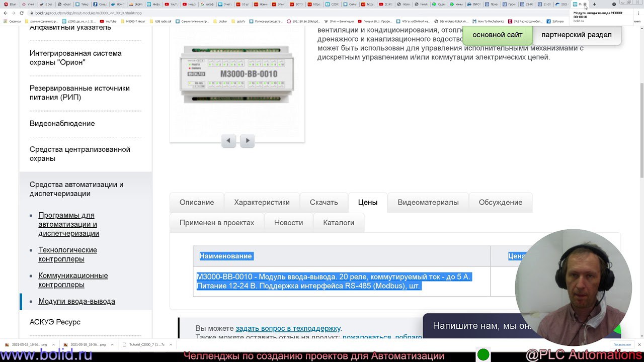Open the Сервисы apps grid bookmark
Viewport: 644px width, 362px height.
[12, 22]
